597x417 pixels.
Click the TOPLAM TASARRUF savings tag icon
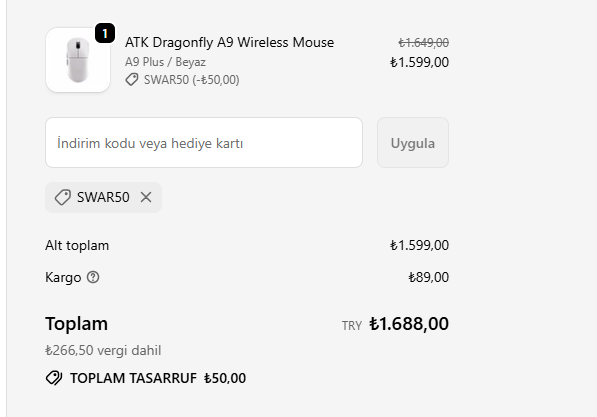(54, 378)
